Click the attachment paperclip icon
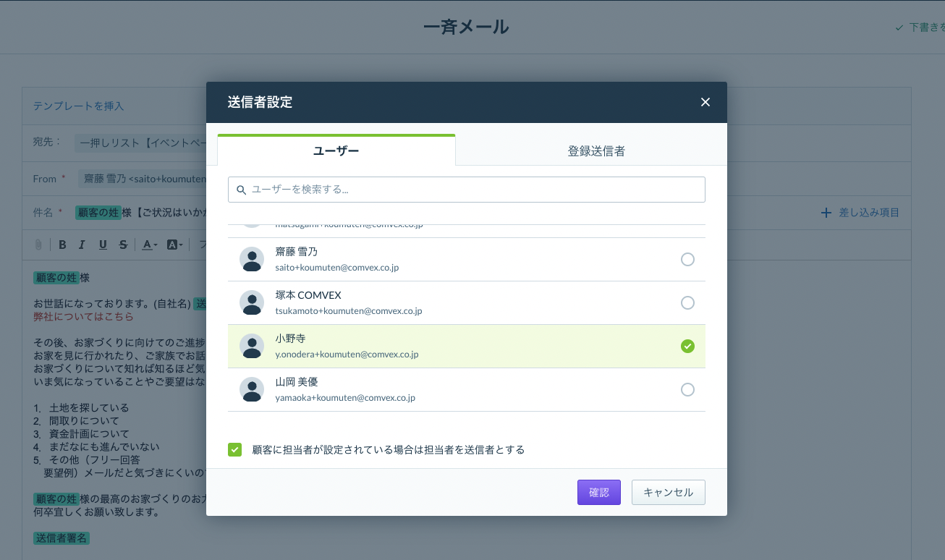This screenshot has height=560, width=945. tap(38, 245)
